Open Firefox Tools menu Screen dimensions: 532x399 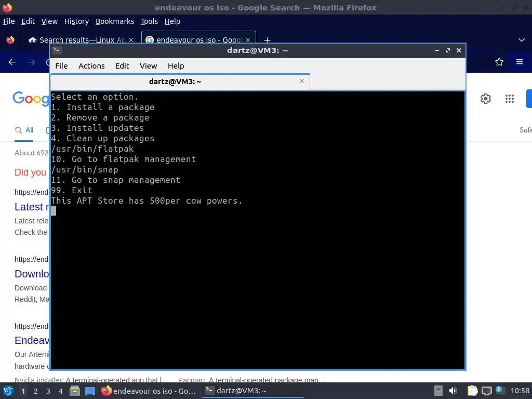point(149,21)
